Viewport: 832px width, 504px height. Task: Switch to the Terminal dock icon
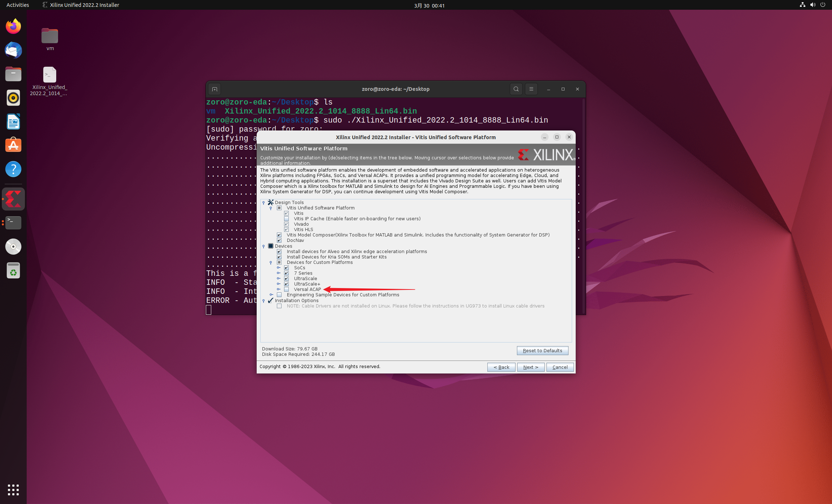point(13,223)
